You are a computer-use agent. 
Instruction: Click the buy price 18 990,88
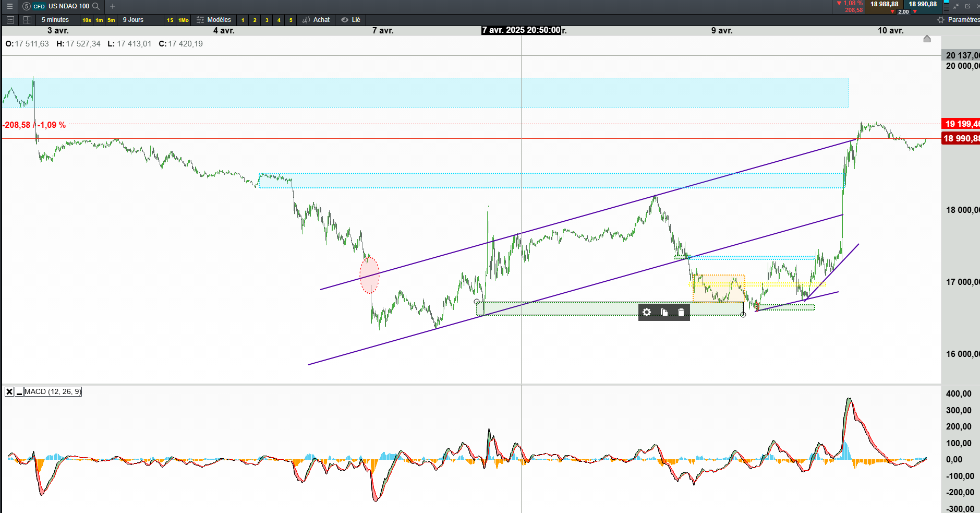(x=923, y=4)
